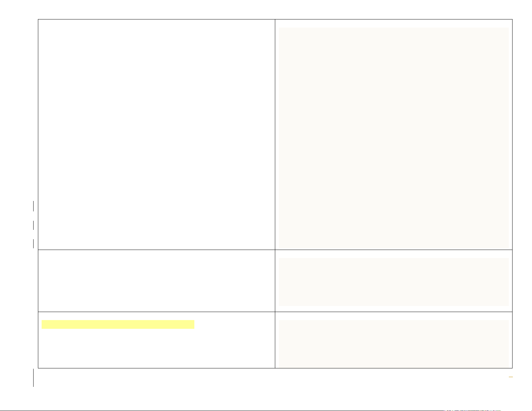
Task: Click the small dash mark below the table's right corner
Action: pyautogui.click(x=511, y=377)
